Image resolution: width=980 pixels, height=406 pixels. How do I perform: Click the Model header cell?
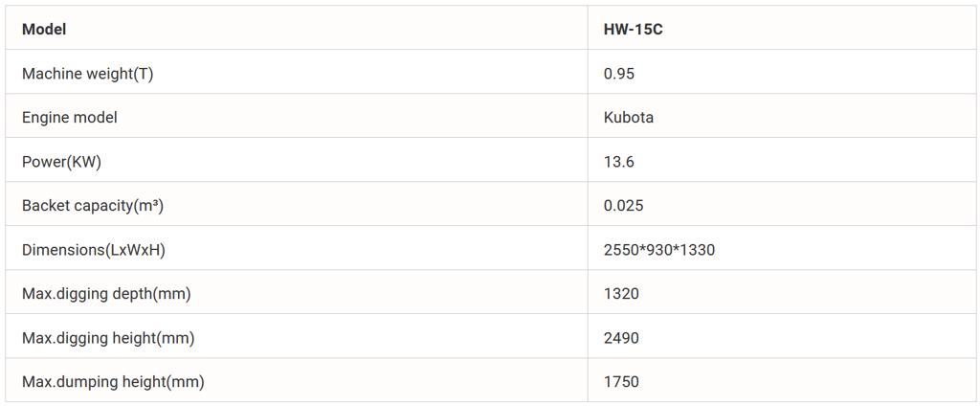click(x=43, y=30)
